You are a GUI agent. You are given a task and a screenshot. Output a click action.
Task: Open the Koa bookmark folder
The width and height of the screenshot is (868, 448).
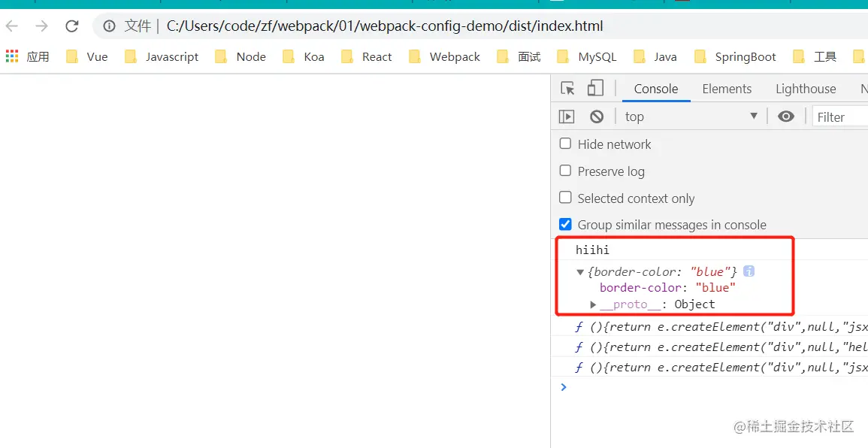(304, 56)
